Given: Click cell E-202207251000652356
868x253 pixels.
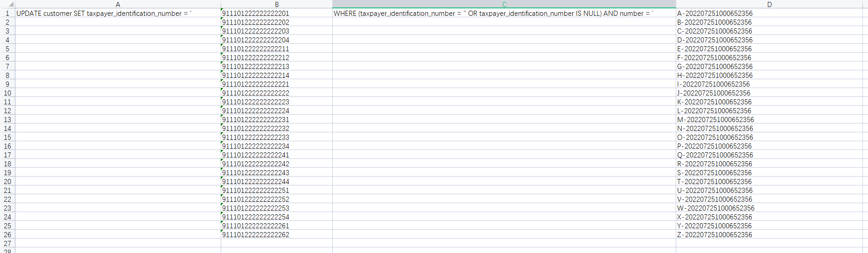Looking at the screenshot, I should [x=770, y=48].
